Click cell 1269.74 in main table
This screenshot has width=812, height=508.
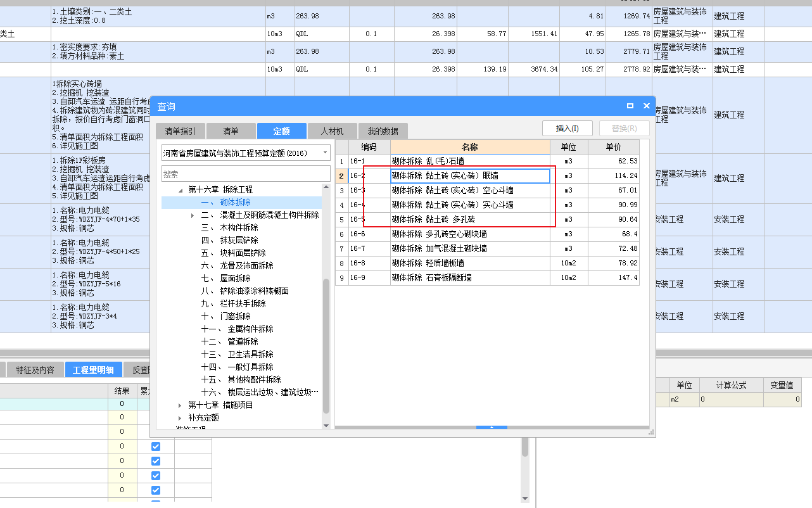629,16
